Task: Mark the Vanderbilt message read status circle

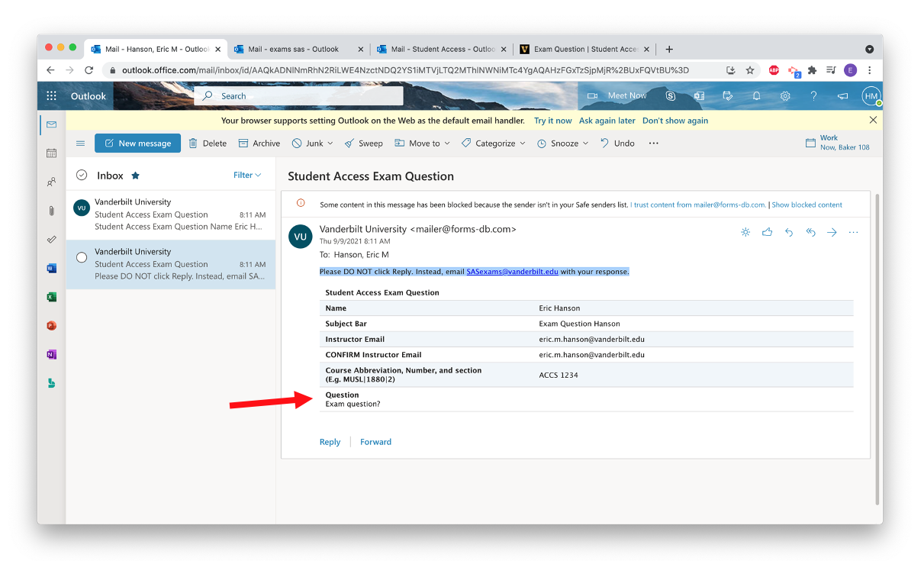Action: [80, 256]
